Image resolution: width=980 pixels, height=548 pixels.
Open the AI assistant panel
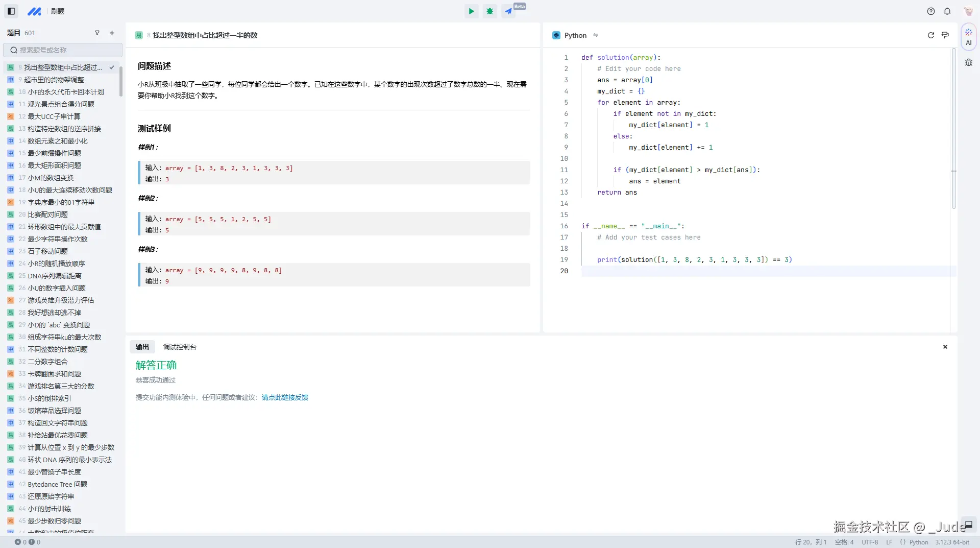(968, 37)
